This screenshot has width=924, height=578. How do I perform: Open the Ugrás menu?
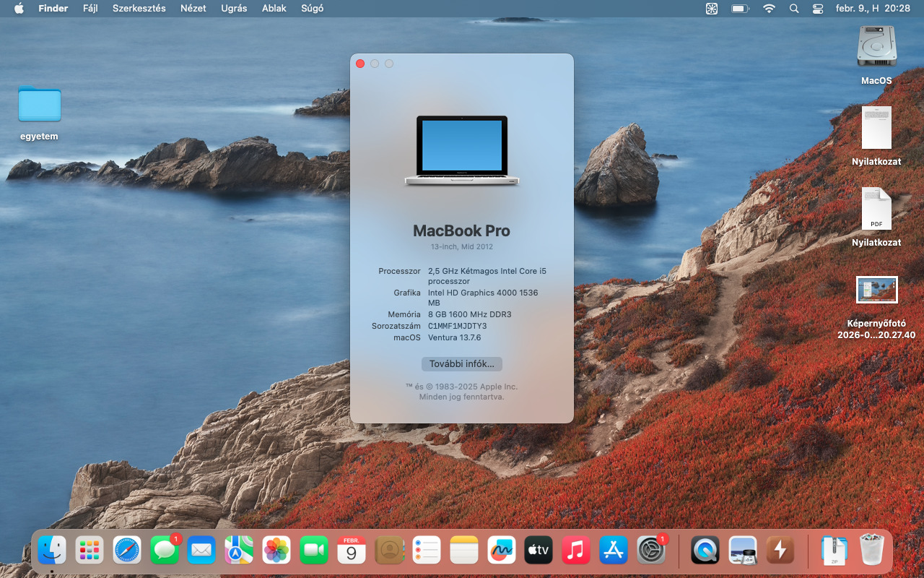click(234, 9)
